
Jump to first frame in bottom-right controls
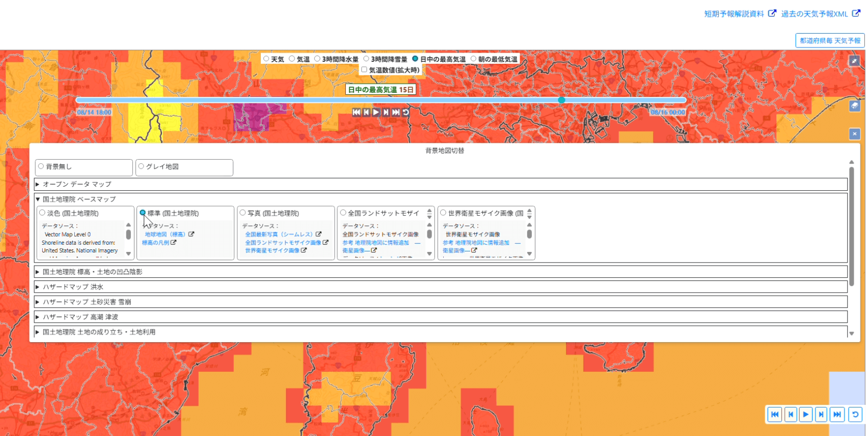[x=775, y=415]
